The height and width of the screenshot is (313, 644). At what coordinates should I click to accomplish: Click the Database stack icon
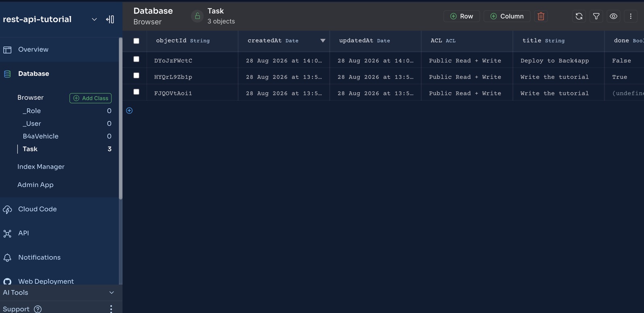tap(7, 74)
